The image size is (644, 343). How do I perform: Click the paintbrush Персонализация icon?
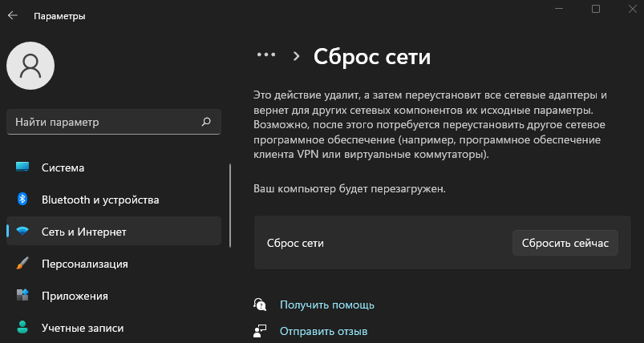[22, 264]
